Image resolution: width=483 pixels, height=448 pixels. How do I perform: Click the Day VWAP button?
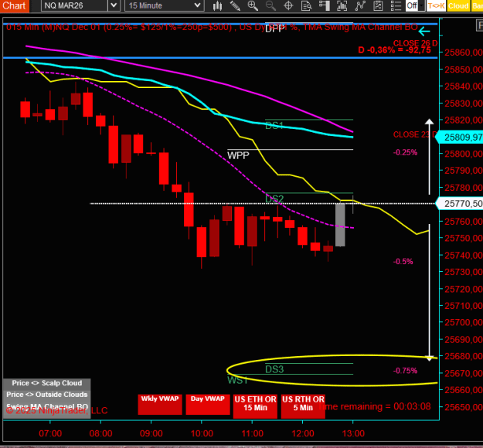click(x=208, y=404)
